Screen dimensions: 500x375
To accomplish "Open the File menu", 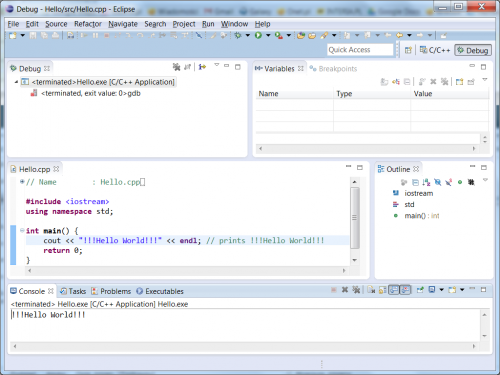I will 13,24.
